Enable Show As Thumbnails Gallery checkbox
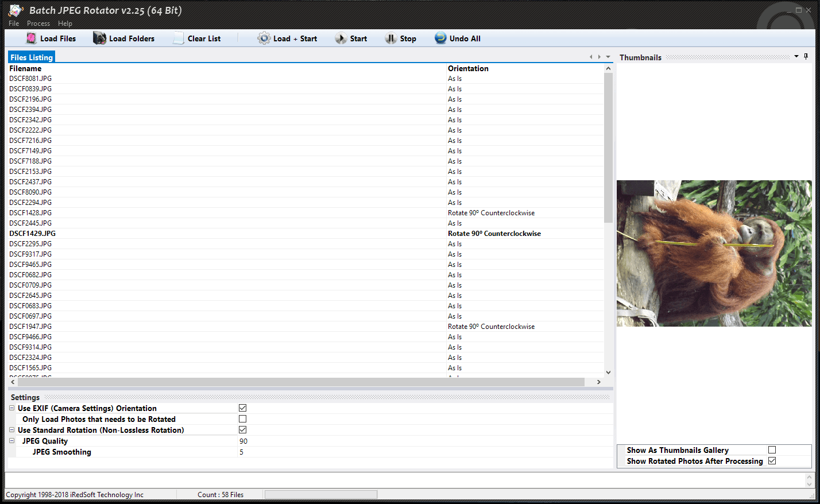This screenshot has width=820, height=504. click(x=772, y=450)
